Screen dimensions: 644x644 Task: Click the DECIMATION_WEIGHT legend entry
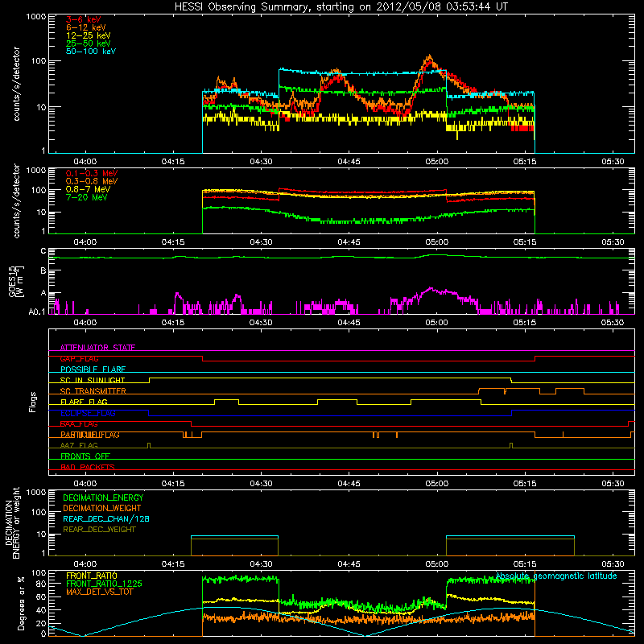[102, 508]
